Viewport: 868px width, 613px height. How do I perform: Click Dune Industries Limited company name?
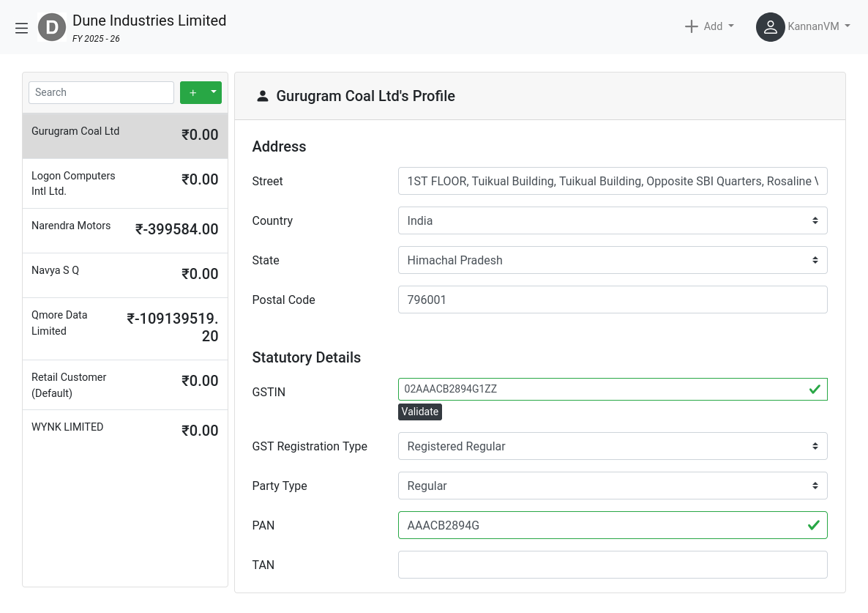(149, 21)
